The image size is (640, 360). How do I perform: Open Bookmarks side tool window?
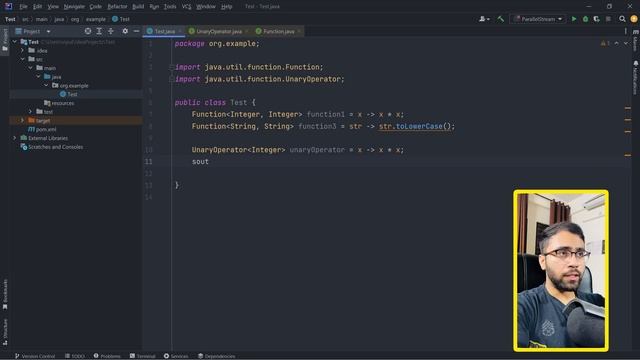point(5,294)
